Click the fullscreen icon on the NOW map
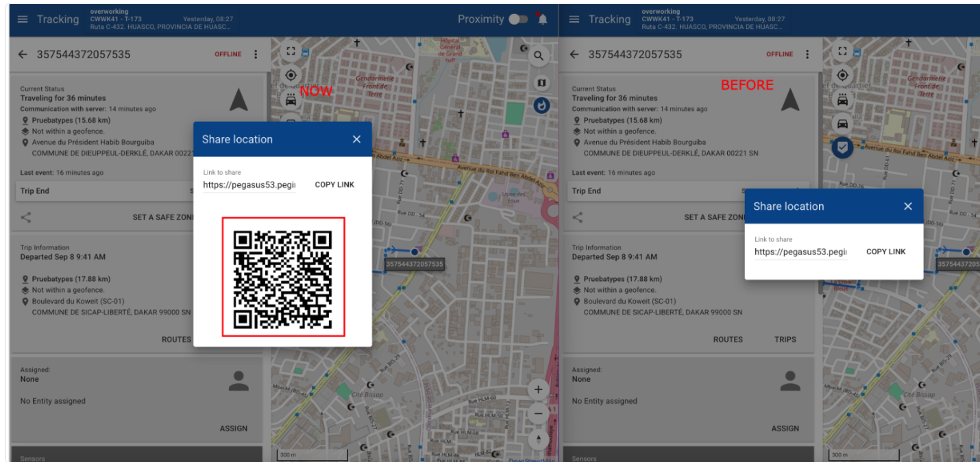Screen dimensions: 980x462 pyautogui.click(x=291, y=51)
